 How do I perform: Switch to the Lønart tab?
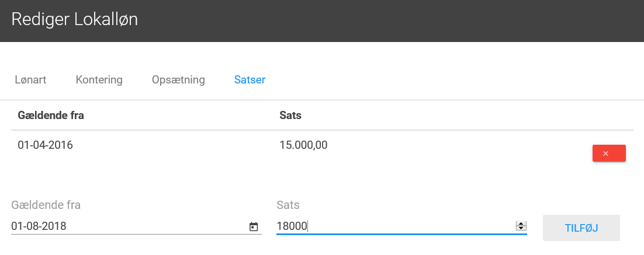coord(31,79)
